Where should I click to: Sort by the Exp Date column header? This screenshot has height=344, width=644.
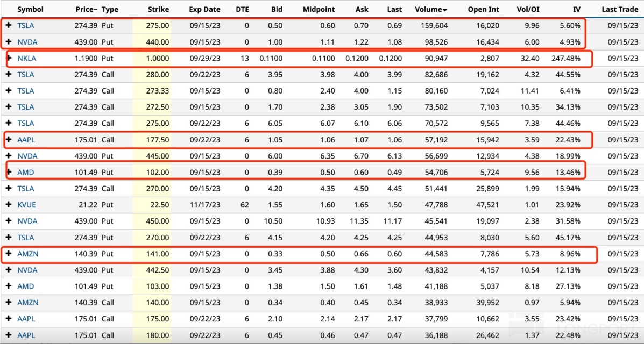204,9
